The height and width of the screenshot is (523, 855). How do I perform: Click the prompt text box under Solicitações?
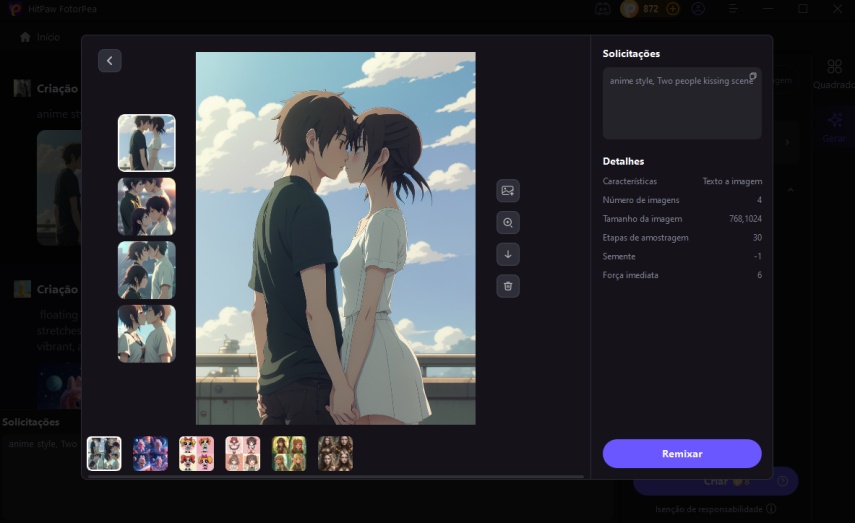[x=681, y=103]
